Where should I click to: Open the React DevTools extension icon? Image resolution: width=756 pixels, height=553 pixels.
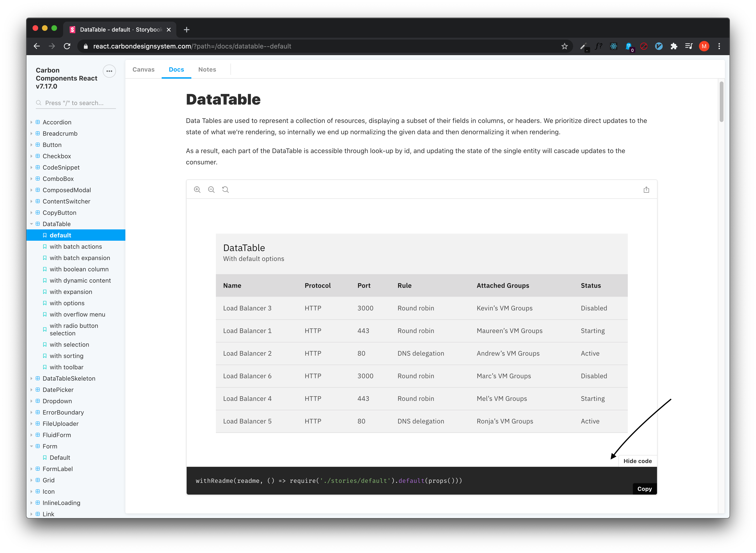pos(613,46)
